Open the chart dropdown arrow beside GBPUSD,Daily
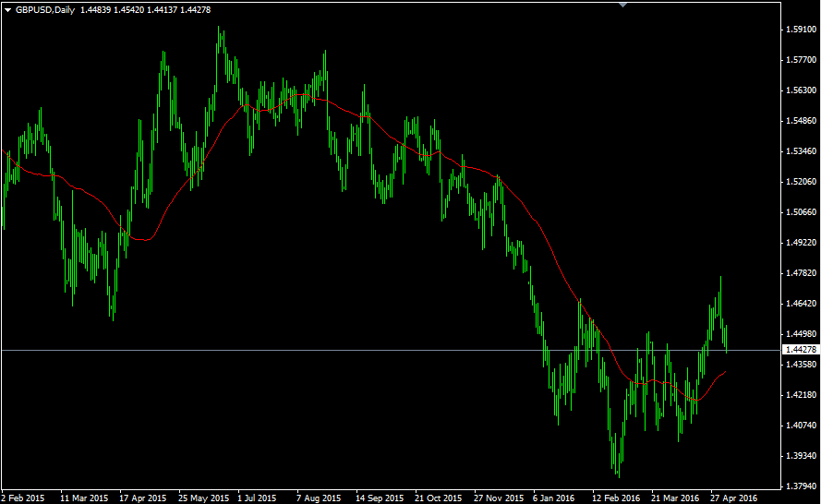The width and height of the screenshot is (821, 504). pyautogui.click(x=7, y=10)
